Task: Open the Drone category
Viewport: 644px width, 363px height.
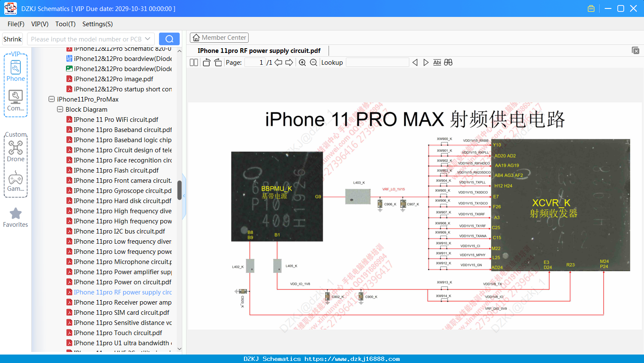Action: click(x=16, y=151)
